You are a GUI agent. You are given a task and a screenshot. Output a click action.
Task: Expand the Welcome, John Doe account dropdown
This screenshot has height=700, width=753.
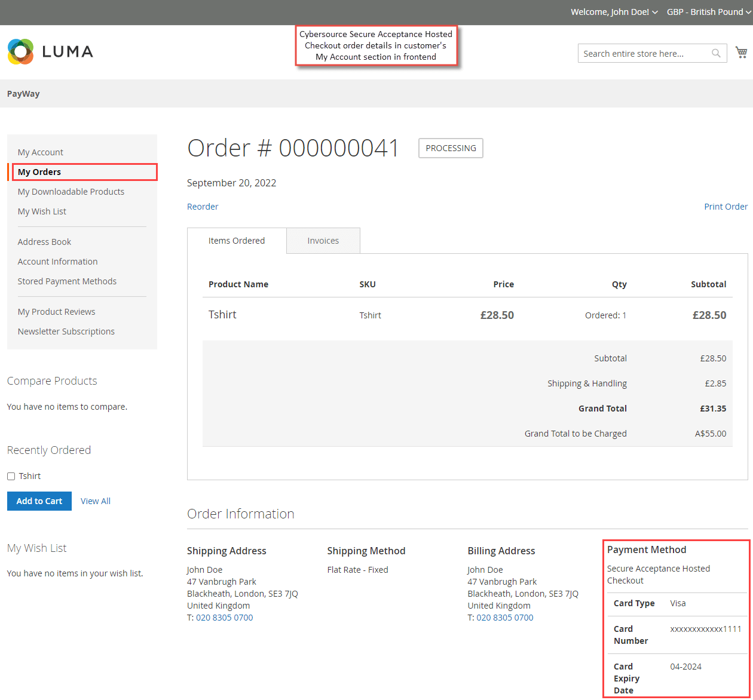tap(614, 12)
